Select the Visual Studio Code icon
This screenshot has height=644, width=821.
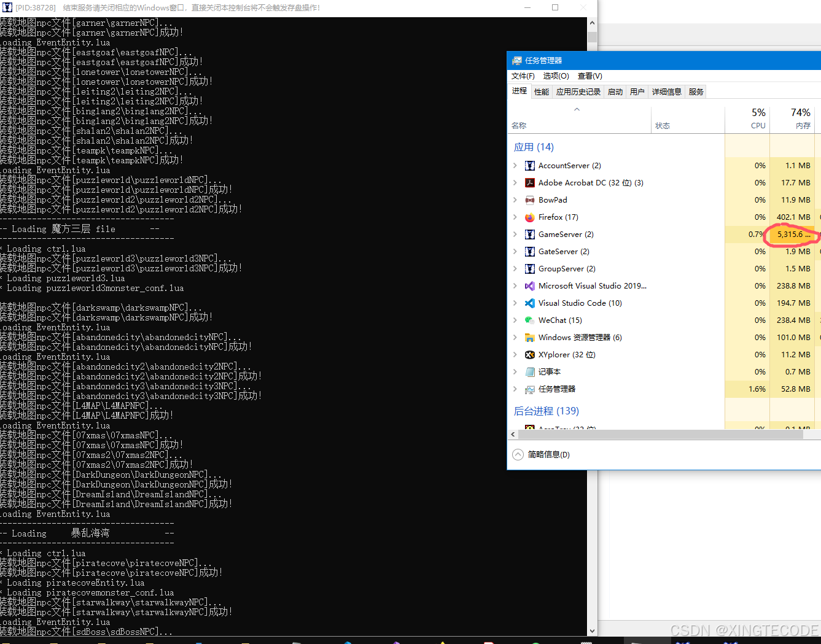[529, 303]
